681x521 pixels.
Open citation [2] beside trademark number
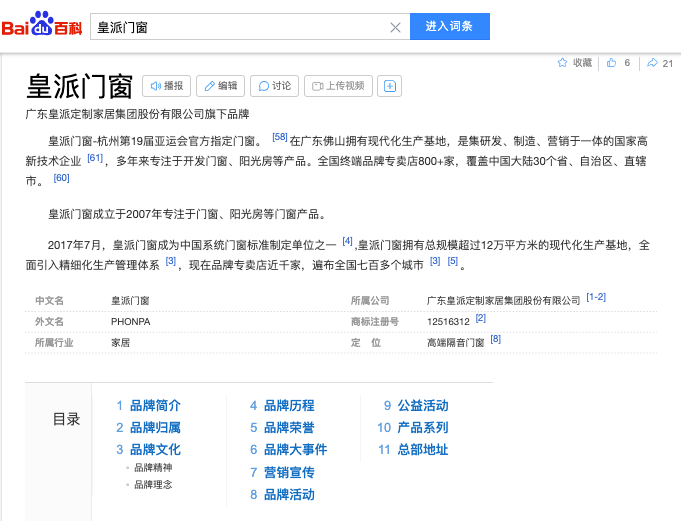[480, 318]
